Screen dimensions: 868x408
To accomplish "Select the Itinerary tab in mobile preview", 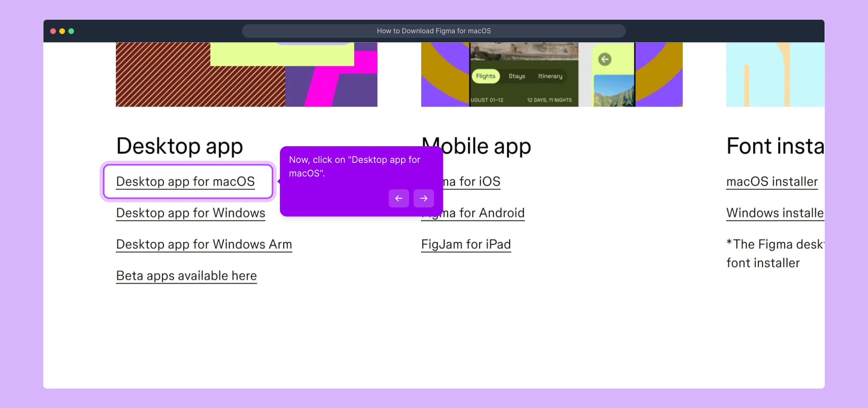I will coord(550,76).
